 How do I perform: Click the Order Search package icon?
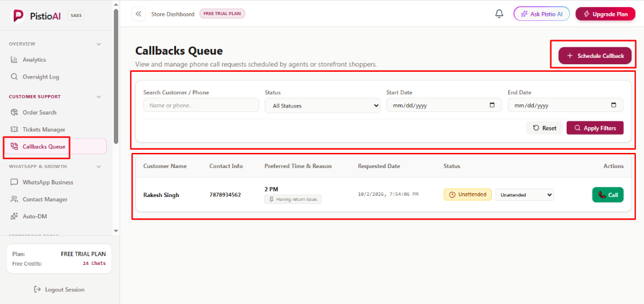(14, 112)
